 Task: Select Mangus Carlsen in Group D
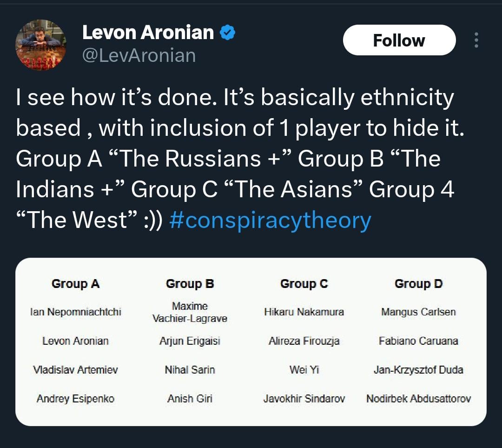[x=418, y=312]
